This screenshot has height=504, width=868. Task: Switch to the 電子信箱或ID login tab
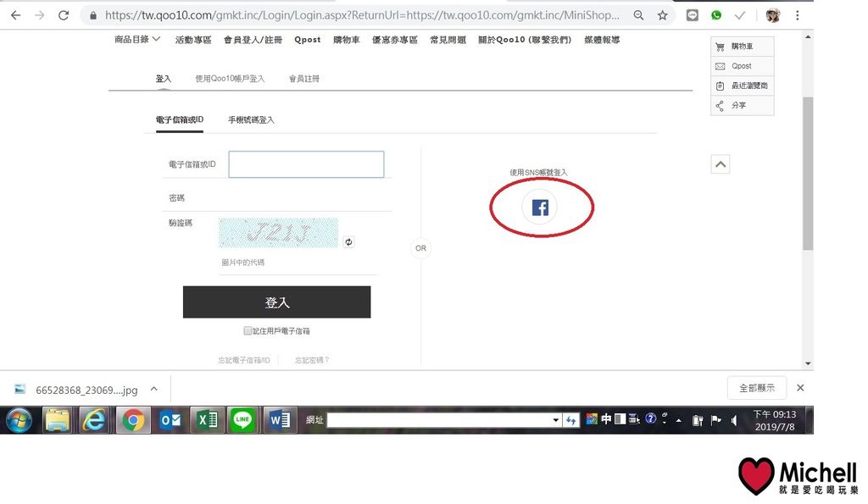tap(180, 119)
